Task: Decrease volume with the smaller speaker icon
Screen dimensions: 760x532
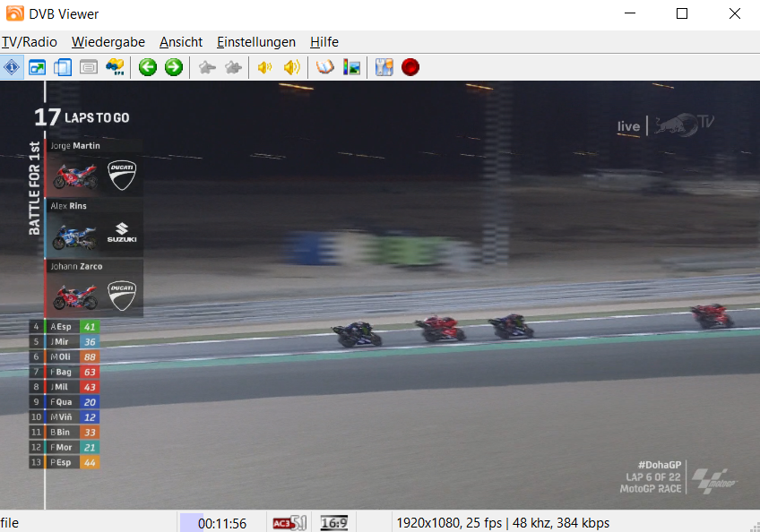Action: (265, 67)
